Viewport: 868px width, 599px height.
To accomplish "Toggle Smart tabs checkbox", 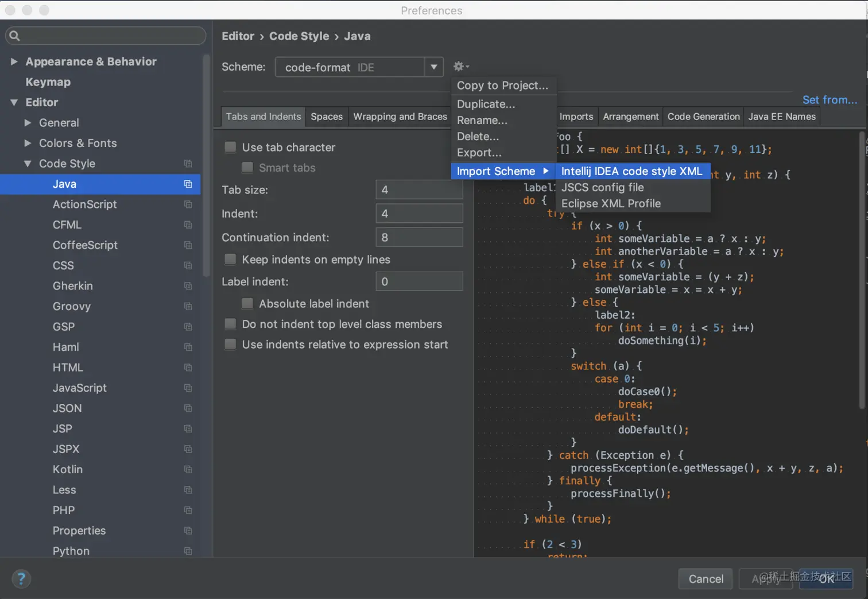I will pyautogui.click(x=247, y=167).
